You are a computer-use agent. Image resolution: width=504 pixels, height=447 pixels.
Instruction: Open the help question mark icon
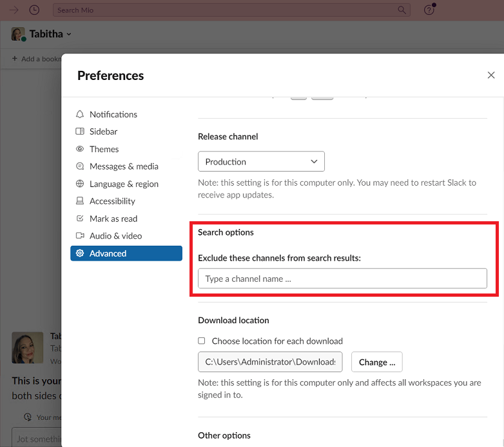click(x=429, y=10)
